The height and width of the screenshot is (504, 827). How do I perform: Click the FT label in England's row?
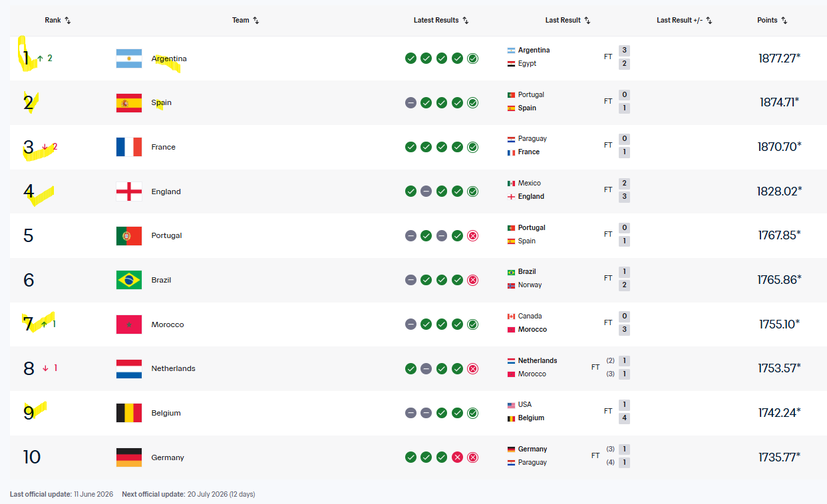pos(608,189)
